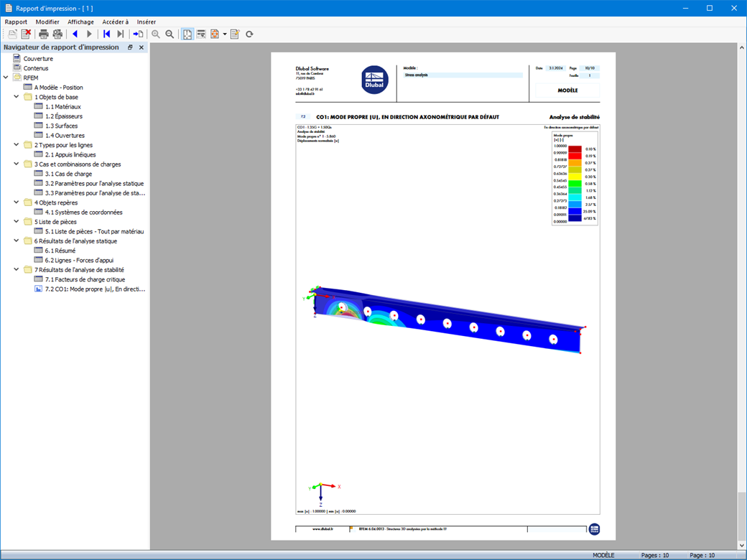
Task: Click the orange page fit icon
Action: tap(215, 34)
